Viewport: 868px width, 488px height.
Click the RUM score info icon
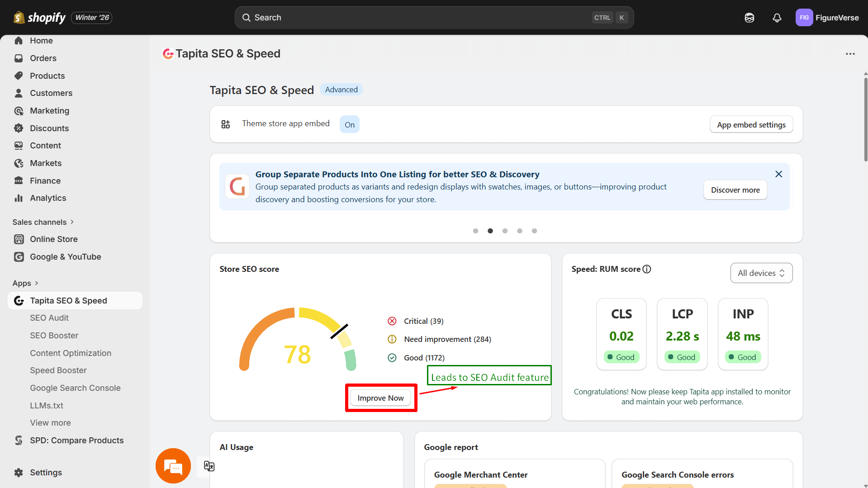pos(647,269)
